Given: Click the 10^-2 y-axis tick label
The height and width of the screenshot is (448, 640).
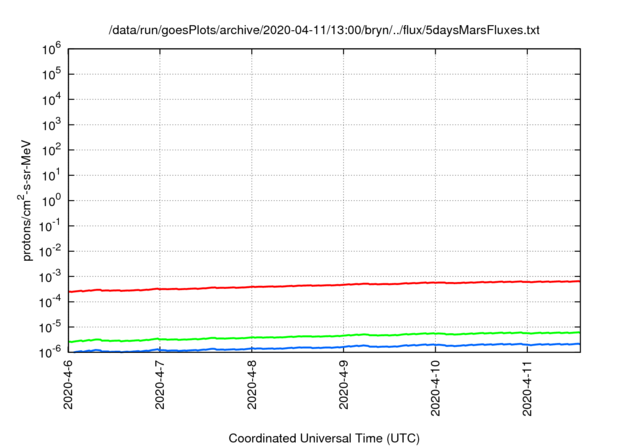Looking at the screenshot, I should click(x=50, y=251).
